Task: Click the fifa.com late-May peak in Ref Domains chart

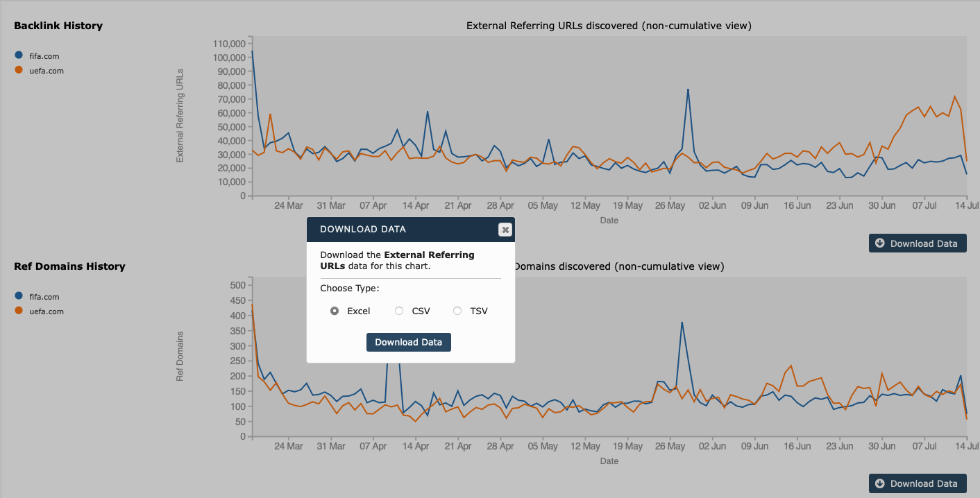Action: pyautogui.click(x=682, y=323)
